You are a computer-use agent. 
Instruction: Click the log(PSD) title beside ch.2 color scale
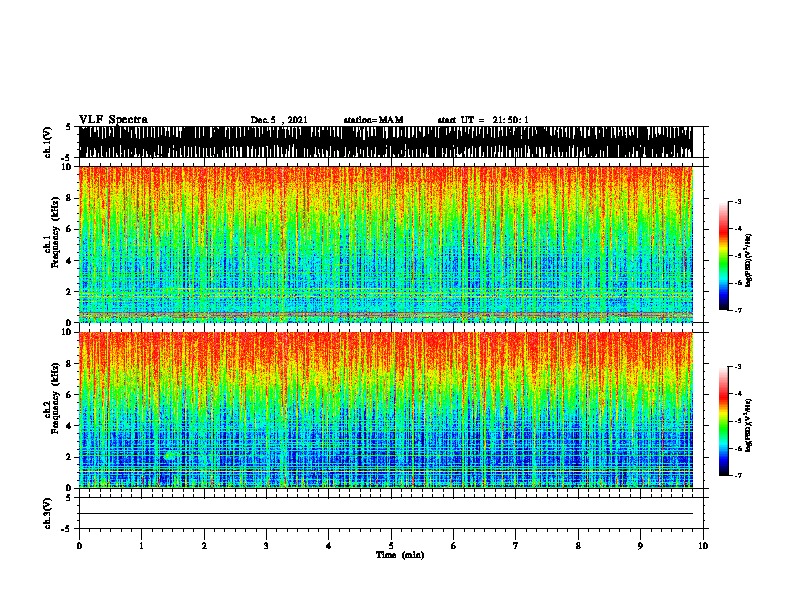point(749,425)
